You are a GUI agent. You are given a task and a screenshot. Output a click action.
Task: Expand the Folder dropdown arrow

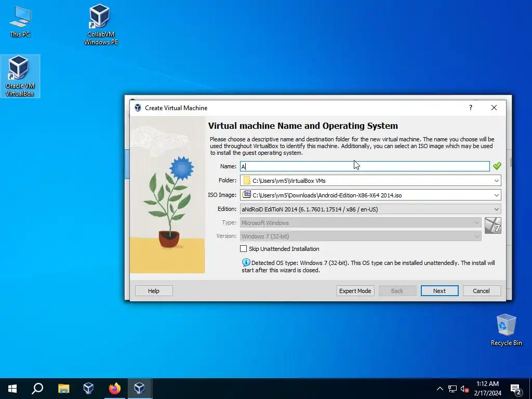(x=496, y=181)
